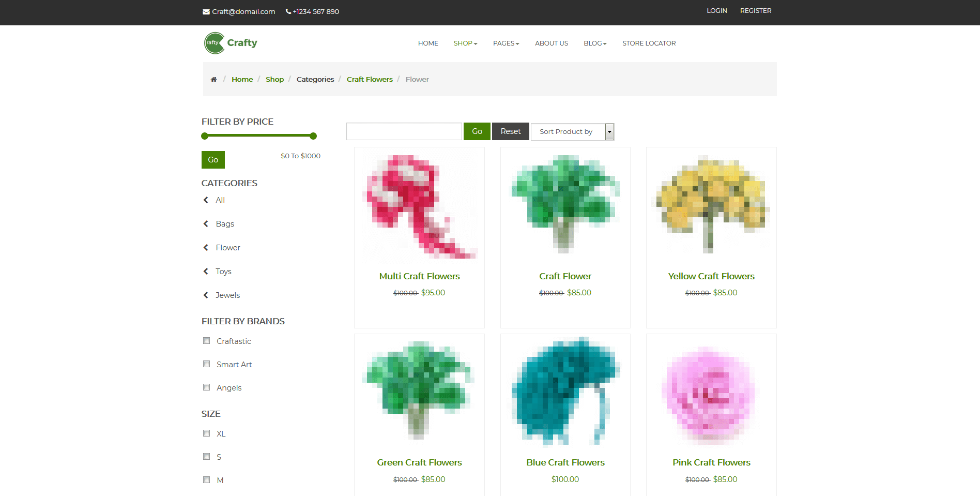Image resolution: width=980 pixels, height=496 pixels.
Task: Open the Yellow Craft Flowers product link
Action: click(x=711, y=276)
